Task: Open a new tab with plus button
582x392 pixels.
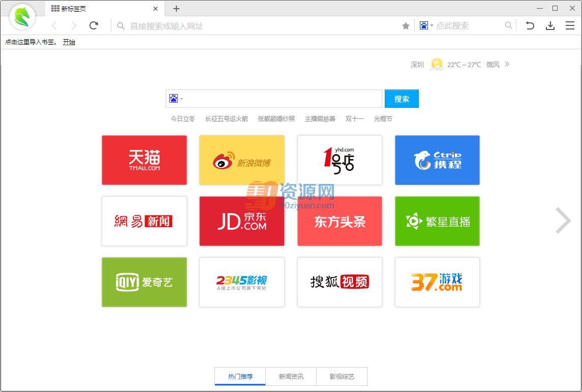Action: pyautogui.click(x=176, y=9)
